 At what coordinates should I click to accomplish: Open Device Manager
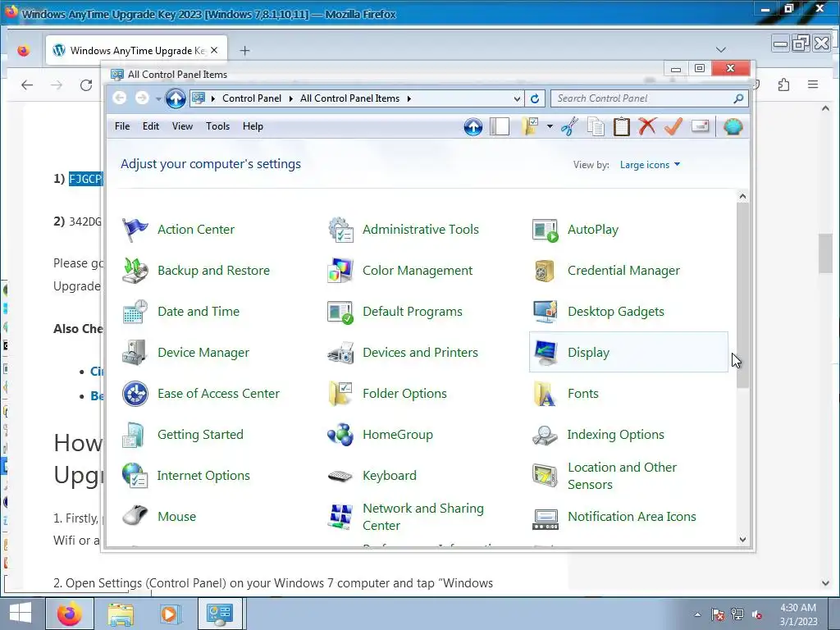[186, 353]
